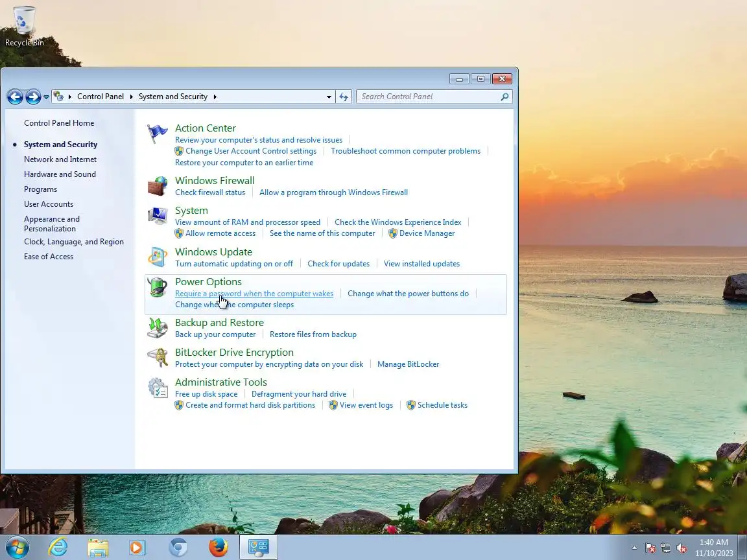Open Device Manager link
Viewport: 747px width, 560px height.
tap(427, 233)
